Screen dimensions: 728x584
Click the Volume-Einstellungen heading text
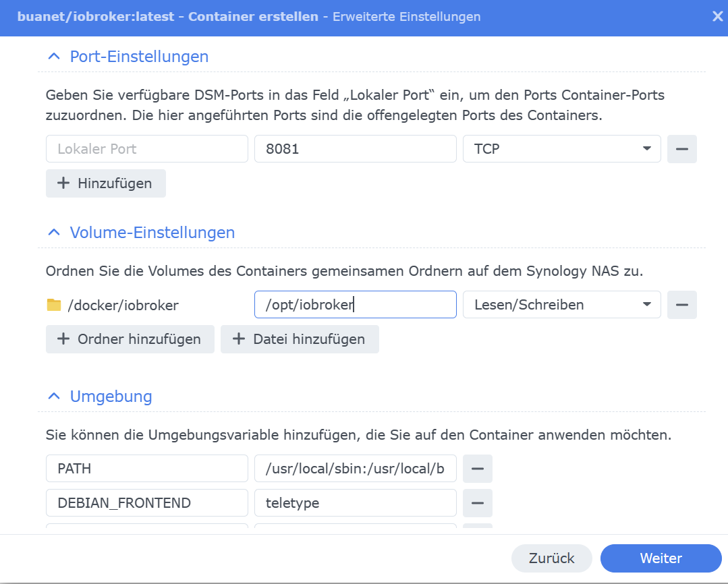point(152,232)
